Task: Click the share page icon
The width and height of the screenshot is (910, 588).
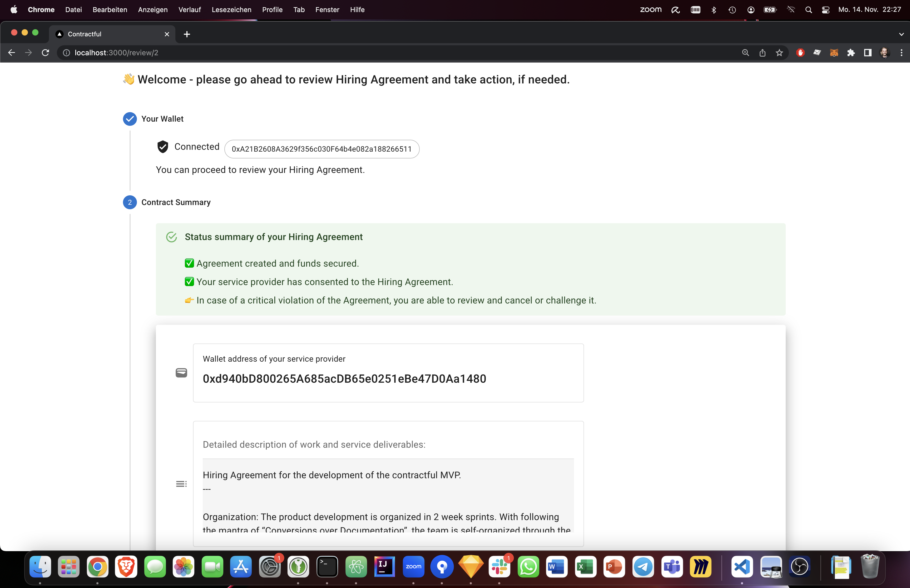Action: point(762,53)
